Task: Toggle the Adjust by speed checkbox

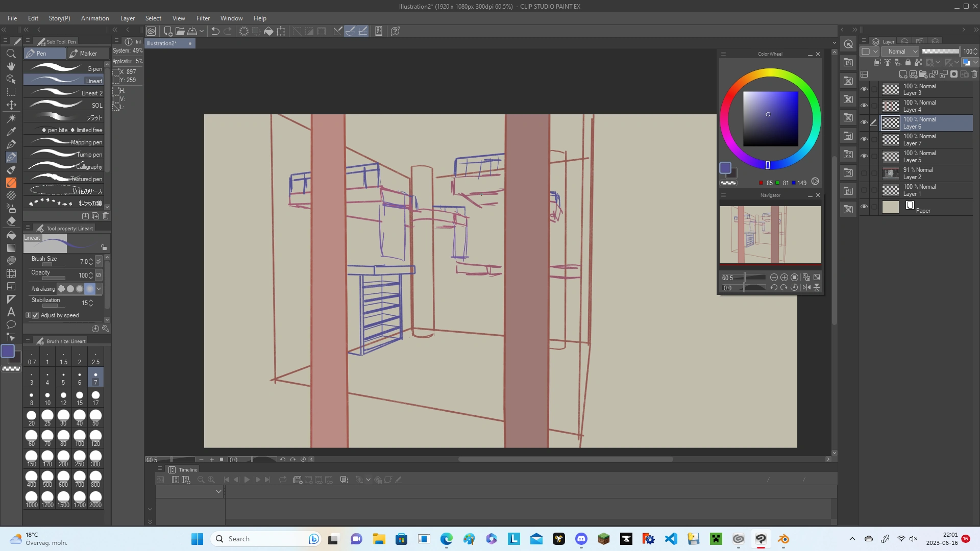Action: pos(35,315)
